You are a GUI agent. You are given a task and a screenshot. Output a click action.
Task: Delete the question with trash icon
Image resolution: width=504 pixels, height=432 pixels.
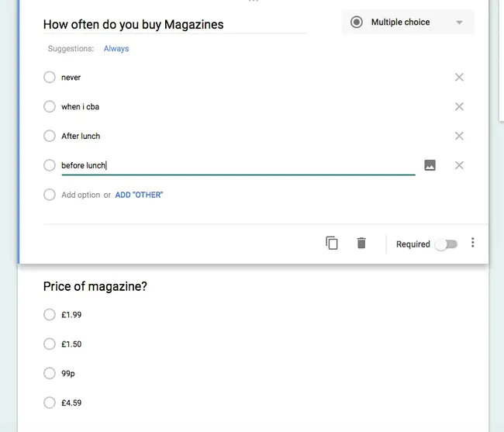click(361, 244)
